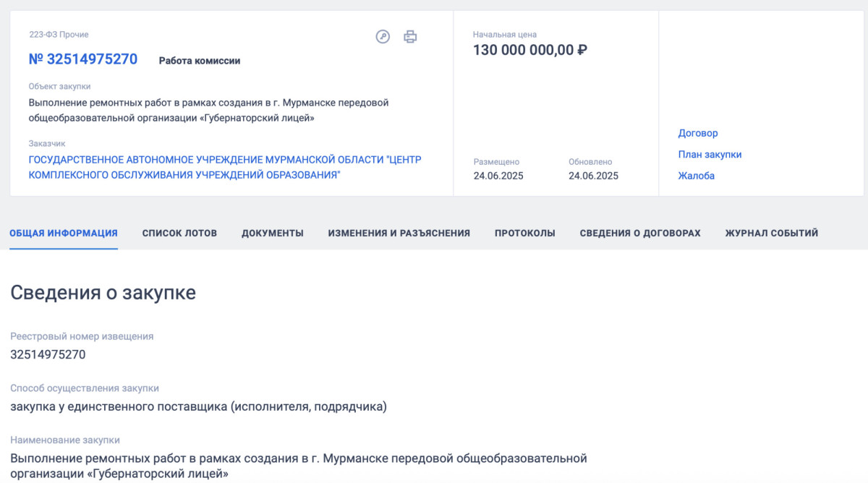Click the print icon
This screenshot has height=483, width=868.
point(410,37)
